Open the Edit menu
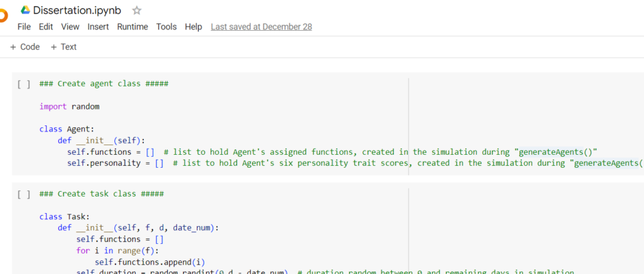Screen dimensions: 644x274 pyautogui.click(x=46, y=27)
